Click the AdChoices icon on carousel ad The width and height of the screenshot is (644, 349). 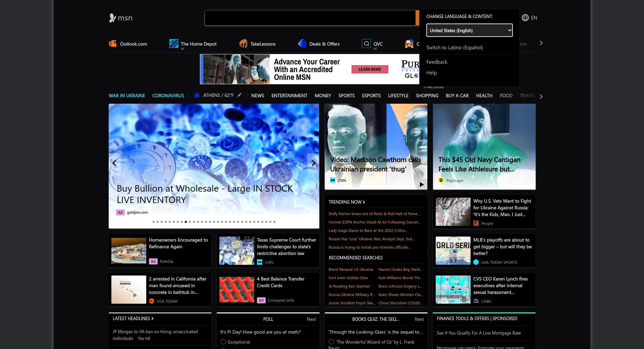(316, 106)
